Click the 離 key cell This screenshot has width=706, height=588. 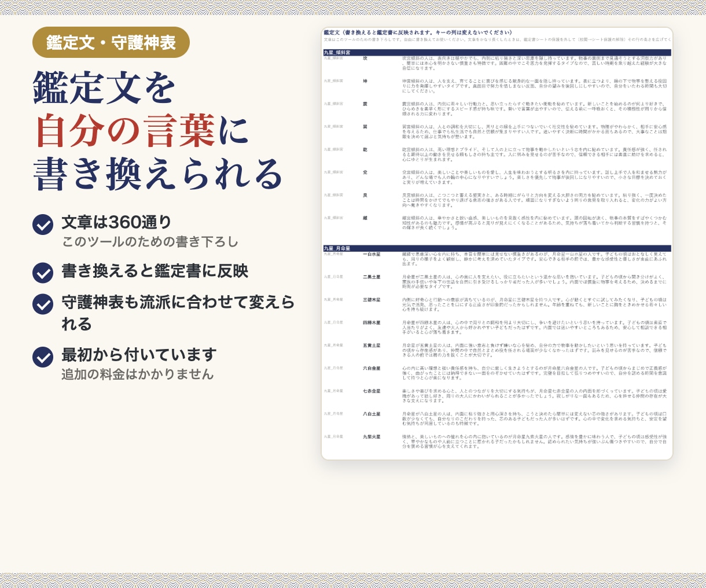365,218
